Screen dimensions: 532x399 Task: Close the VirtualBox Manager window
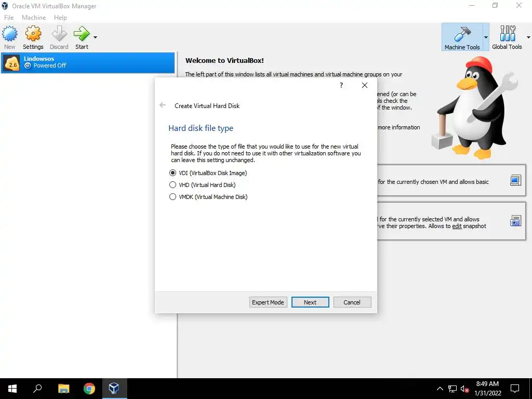click(x=519, y=6)
